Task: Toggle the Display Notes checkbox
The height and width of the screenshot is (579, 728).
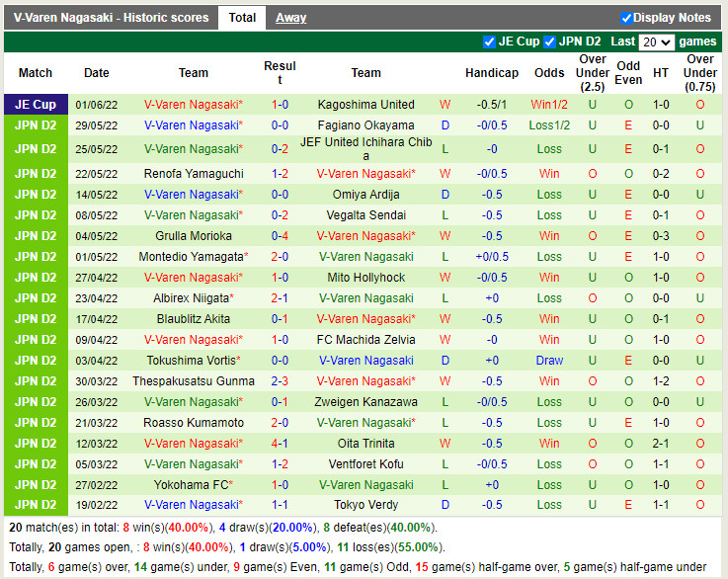Action: coord(626,18)
